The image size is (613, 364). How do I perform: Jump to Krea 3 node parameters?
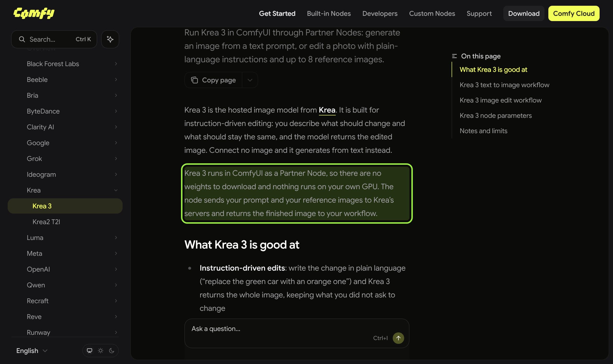(496, 115)
